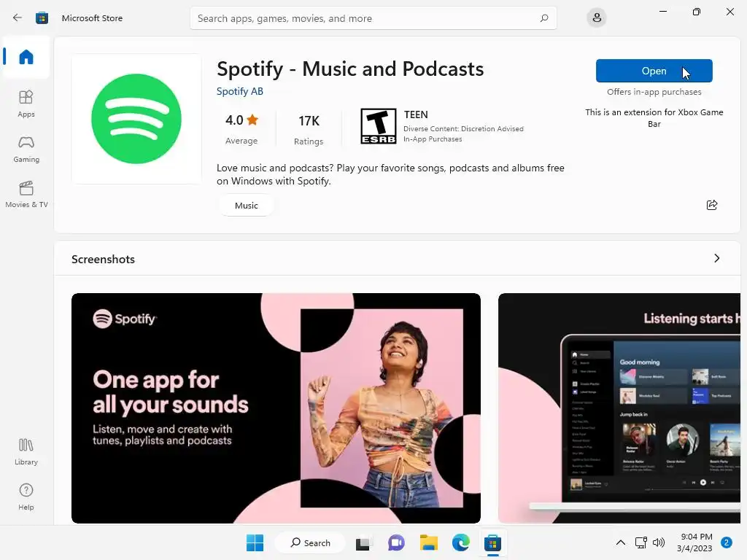The height and width of the screenshot is (560, 747).
Task: Open the volume tray icon
Action: (659, 542)
